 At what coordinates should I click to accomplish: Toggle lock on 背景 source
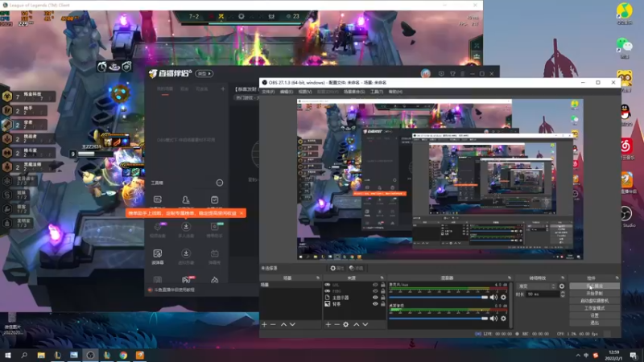pyautogui.click(x=383, y=304)
